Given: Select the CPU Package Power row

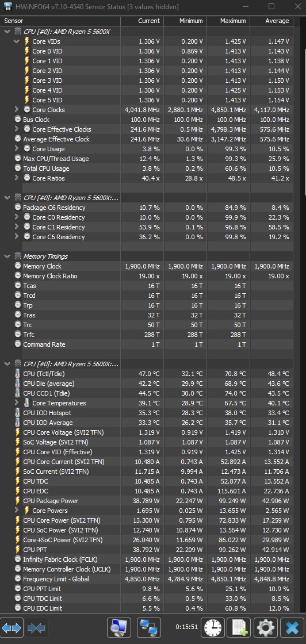Looking at the screenshot, I should click(x=147, y=501).
